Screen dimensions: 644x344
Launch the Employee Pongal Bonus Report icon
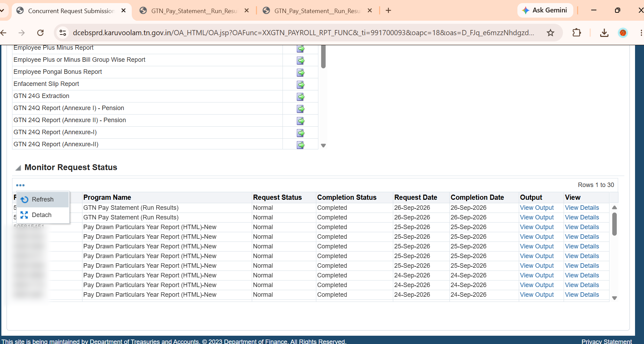point(300,72)
